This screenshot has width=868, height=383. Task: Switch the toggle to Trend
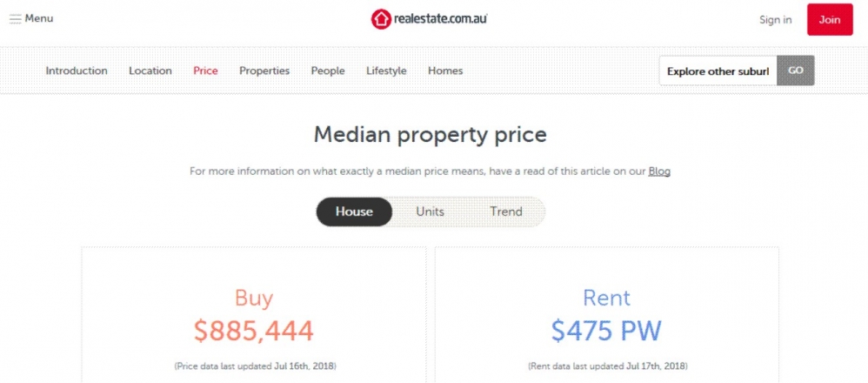pos(506,212)
